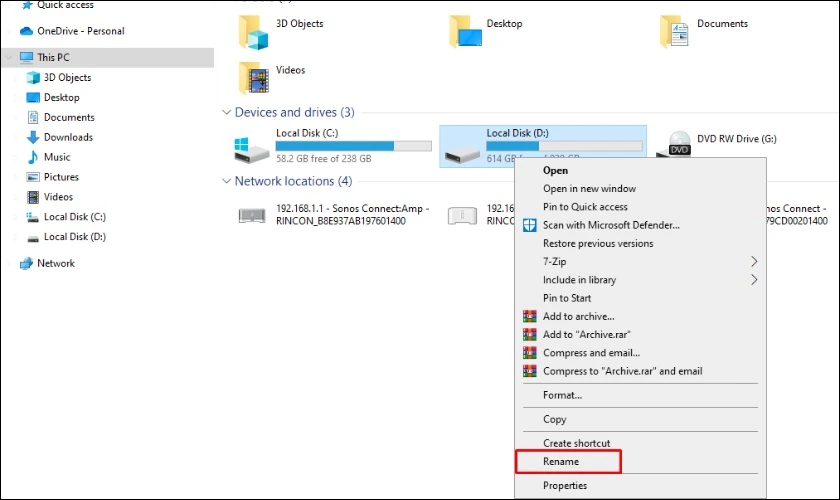
Task: Click the Local Disk (C:) drive icon
Action: [x=251, y=150]
